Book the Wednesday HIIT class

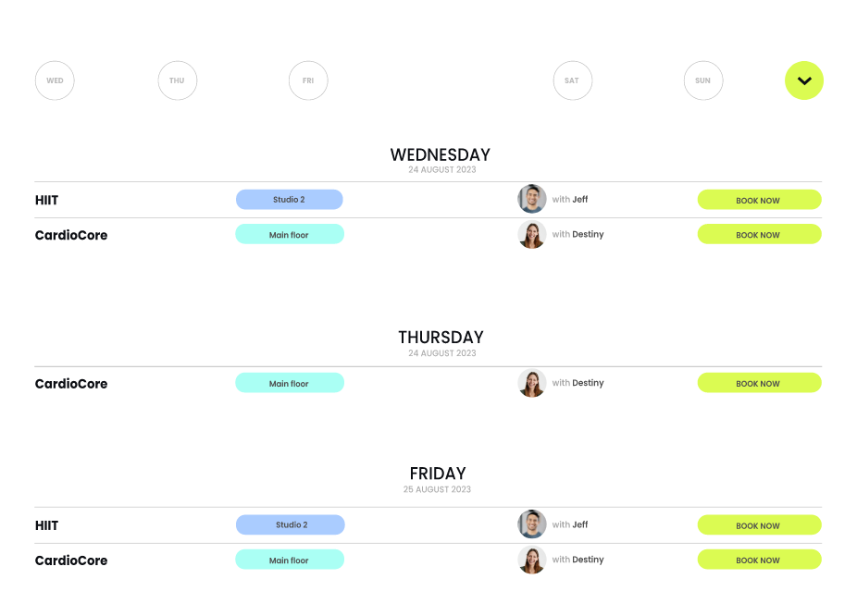tap(759, 200)
